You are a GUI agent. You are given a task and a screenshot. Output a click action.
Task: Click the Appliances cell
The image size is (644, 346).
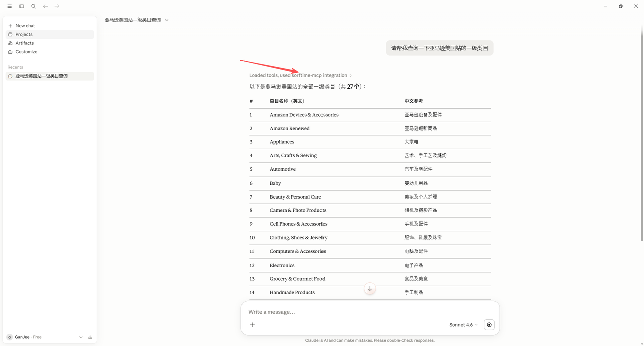pos(282,142)
